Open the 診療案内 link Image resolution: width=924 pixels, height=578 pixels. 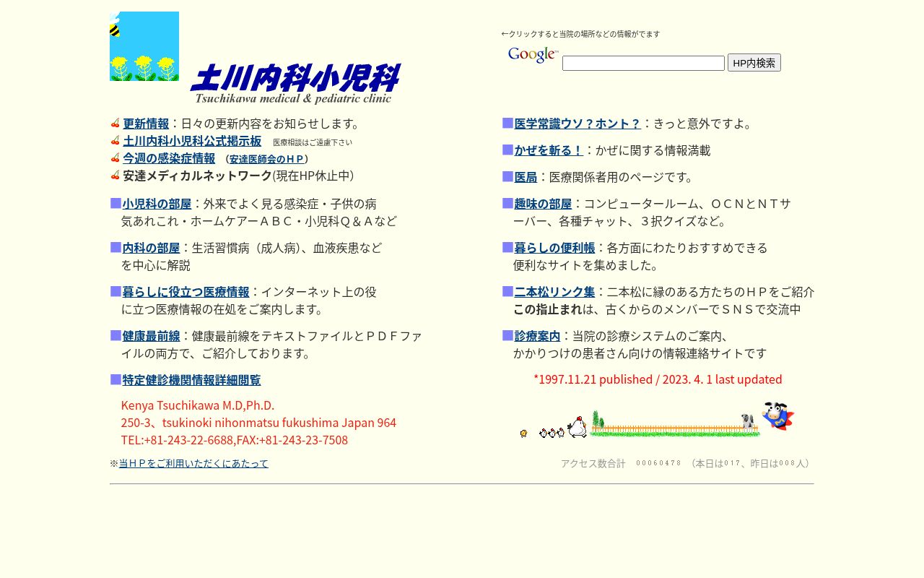[x=537, y=336]
